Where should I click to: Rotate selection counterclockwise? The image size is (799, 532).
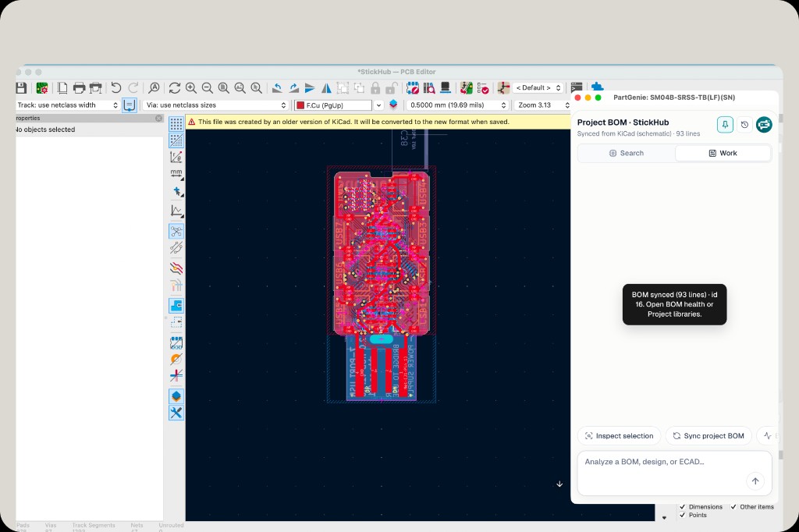pos(277,87)
